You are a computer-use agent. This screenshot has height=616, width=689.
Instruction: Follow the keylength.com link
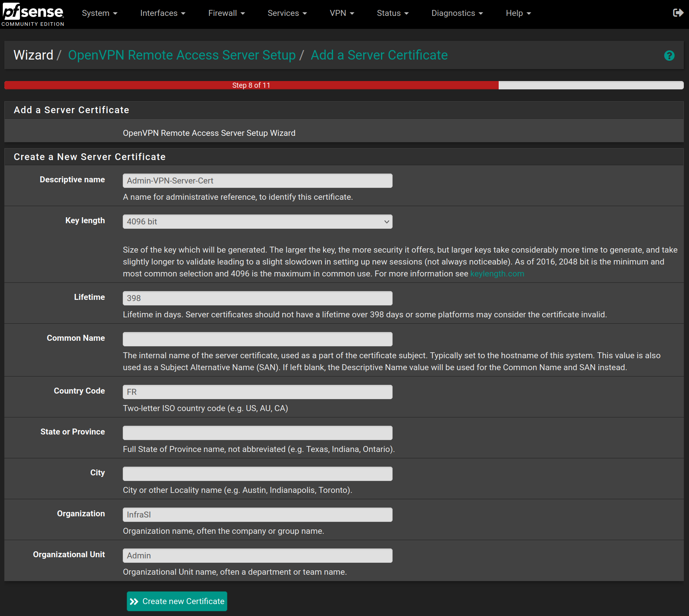click(497, 274)
